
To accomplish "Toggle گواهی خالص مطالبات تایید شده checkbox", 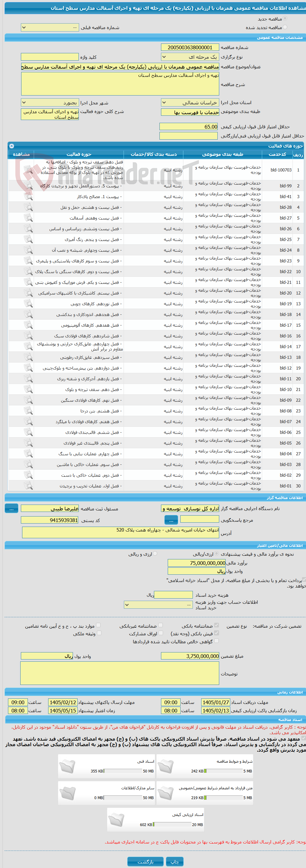I will (x=216, y=641).
